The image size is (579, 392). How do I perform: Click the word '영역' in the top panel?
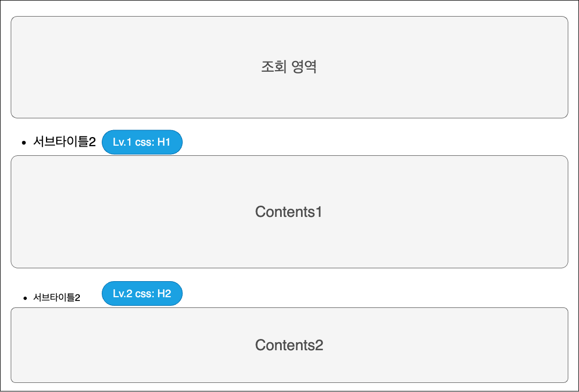pyautogui.click(x=304, y=67)
